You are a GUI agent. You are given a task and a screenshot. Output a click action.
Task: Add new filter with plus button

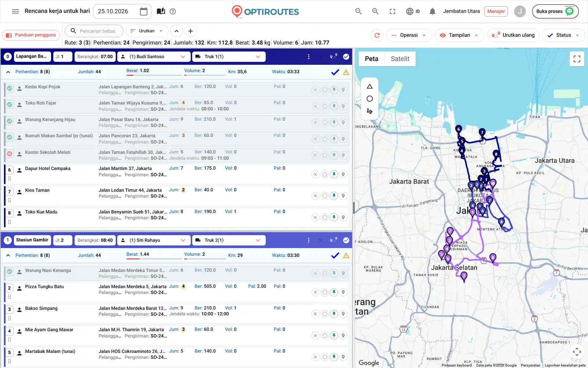click(x=190, y=31)
